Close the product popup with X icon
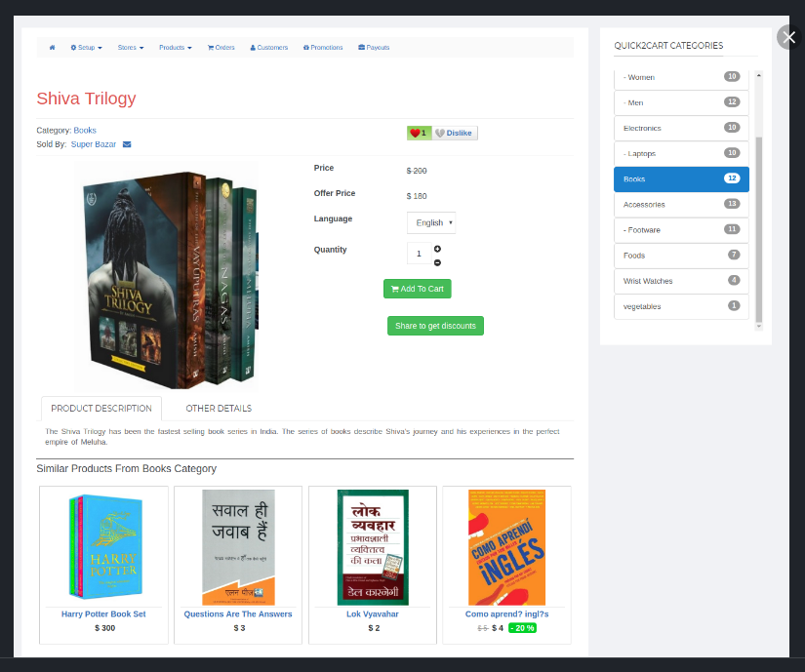Image resolution: width=805 pixels, height=672 pixels. tap(789, 37)
